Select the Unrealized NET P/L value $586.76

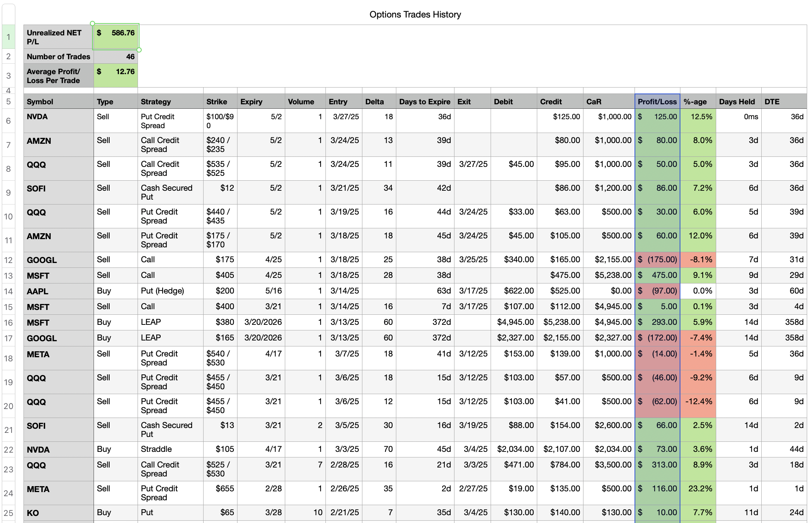tap(116, 37)
